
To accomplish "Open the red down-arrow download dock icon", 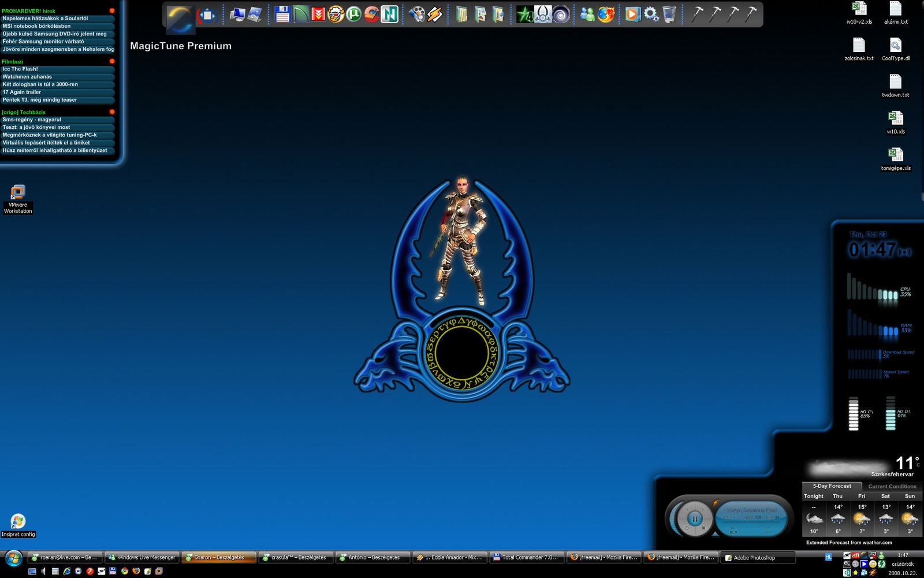I will coord(318,14).
